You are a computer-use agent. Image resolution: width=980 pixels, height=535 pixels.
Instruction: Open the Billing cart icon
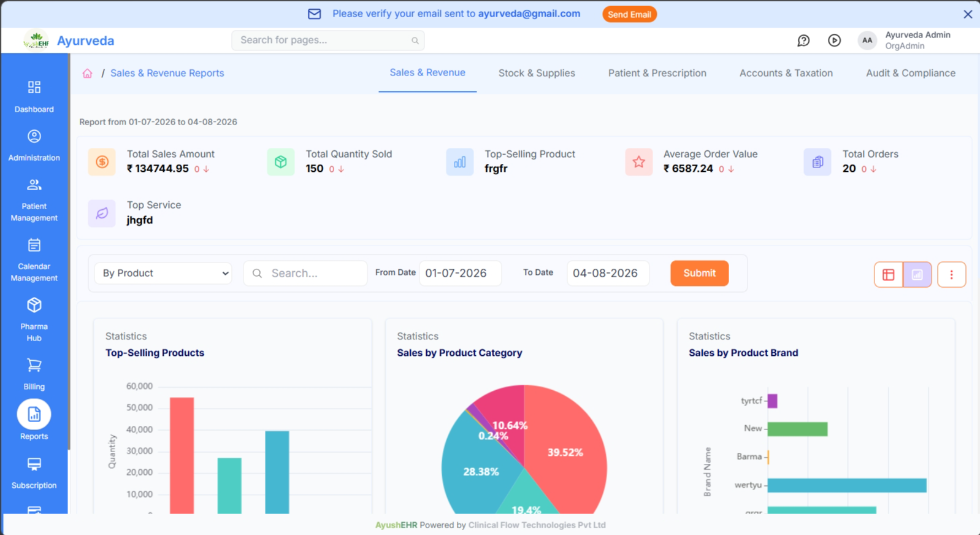[x=34, y=366]
